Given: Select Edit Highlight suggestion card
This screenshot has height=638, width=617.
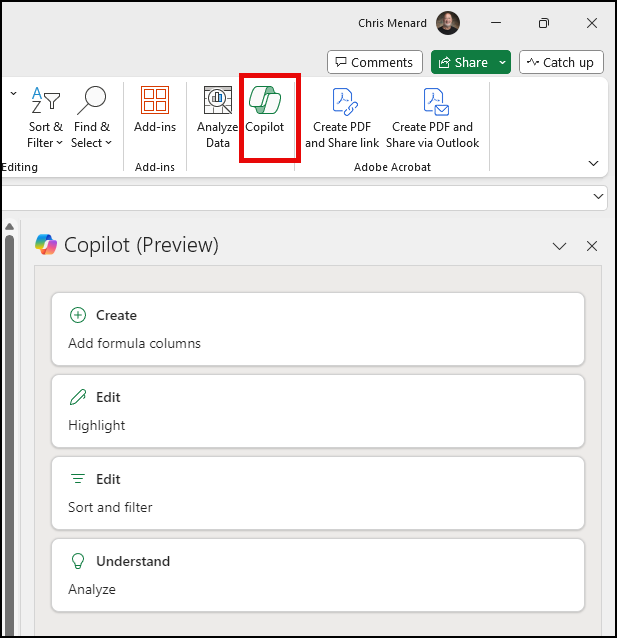Looking at the screenshot, I should 318,411.
